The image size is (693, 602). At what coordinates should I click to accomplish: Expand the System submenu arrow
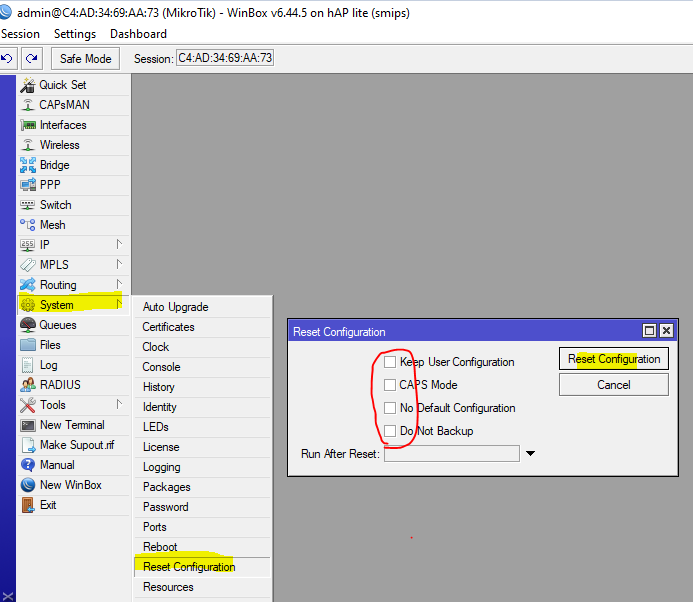(119, 304)
